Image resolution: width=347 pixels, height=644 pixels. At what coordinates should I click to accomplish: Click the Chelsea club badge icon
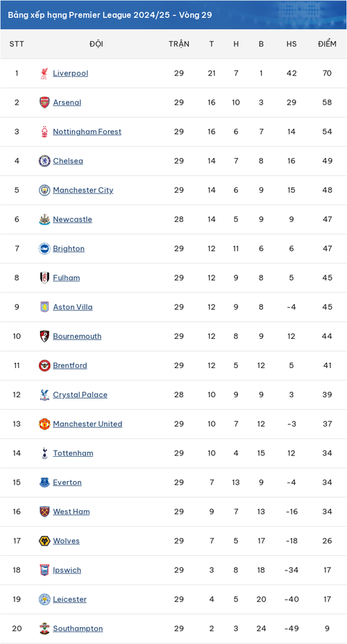44,161
